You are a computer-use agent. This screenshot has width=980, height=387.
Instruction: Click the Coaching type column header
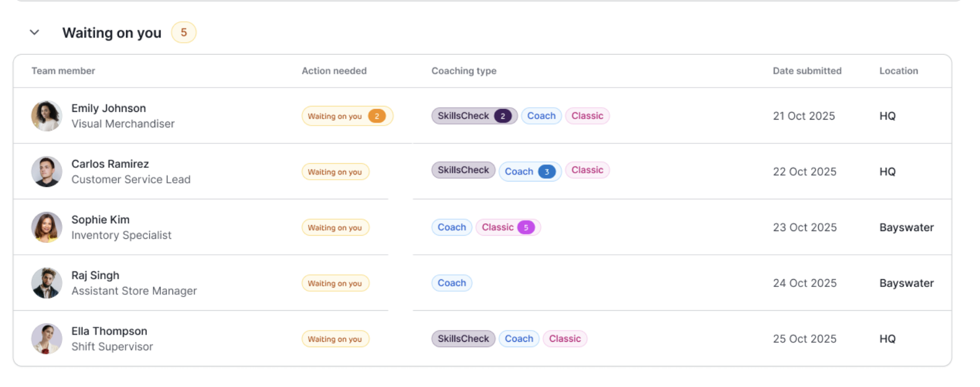464,71
